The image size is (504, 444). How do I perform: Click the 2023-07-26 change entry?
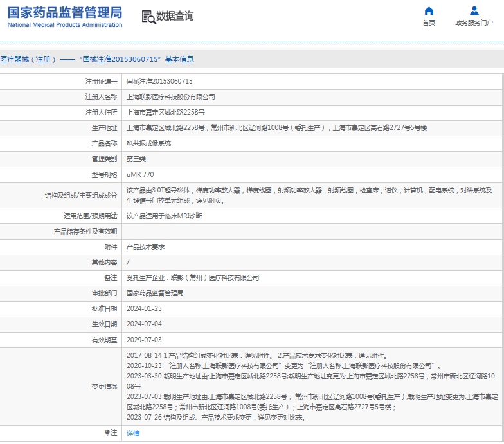[x=216, y=417]
